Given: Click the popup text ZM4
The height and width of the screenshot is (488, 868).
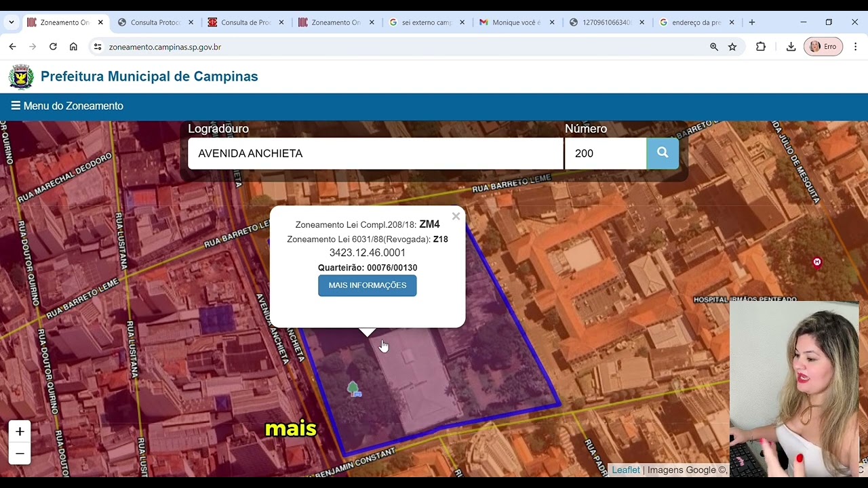Looking at the screenshot, I should pos(429,224).
